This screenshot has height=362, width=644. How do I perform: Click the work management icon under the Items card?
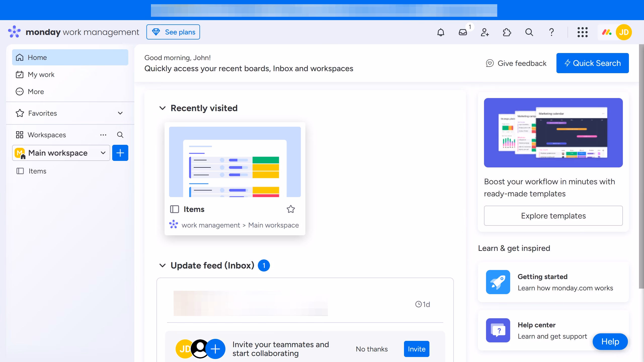tap(174, 224)
